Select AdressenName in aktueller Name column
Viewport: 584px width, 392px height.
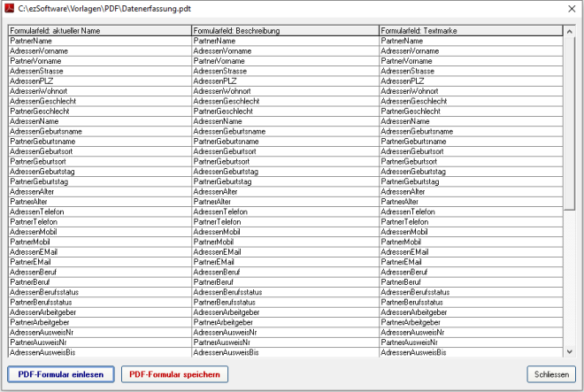click(x=100, y=121)
